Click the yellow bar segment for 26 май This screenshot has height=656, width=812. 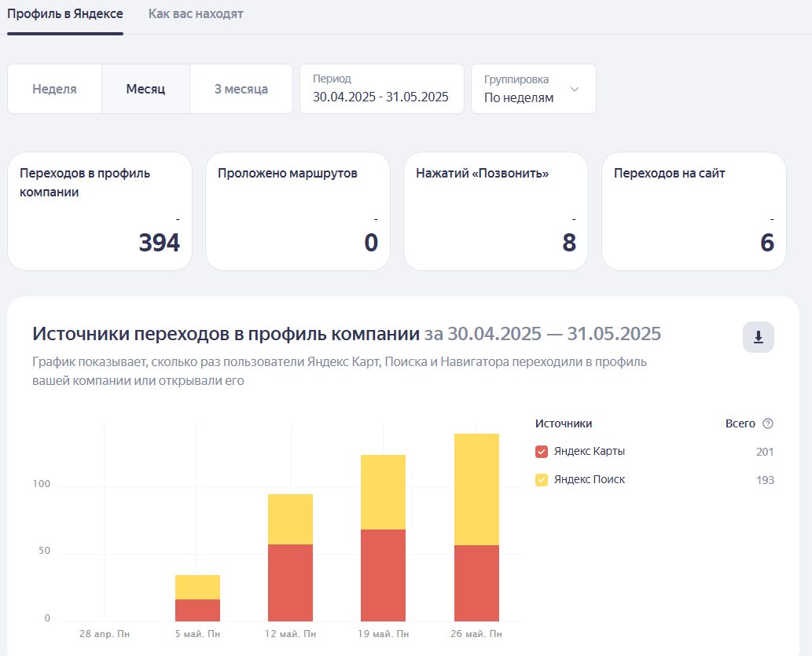tap(476, 489)
